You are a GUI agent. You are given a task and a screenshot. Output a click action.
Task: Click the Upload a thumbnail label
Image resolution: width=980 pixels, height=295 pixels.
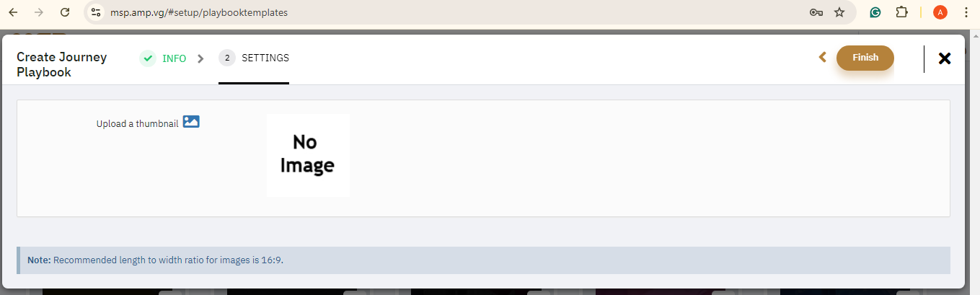(x=137, y=123)
